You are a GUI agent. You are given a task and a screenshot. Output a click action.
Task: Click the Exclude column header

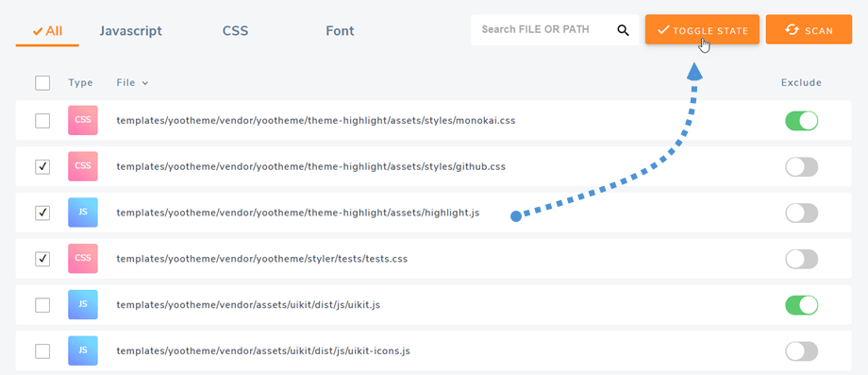[x=801, y=83]
